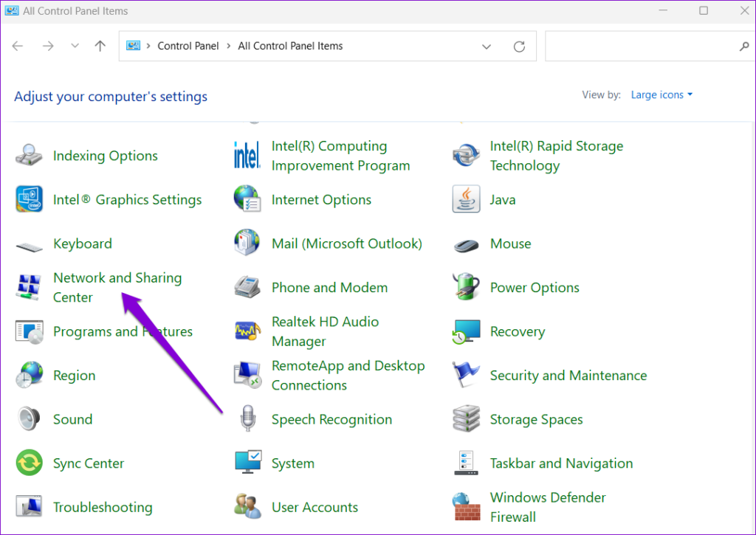The width and height of the screenshot is (756, 535).
Task: Open the Speech Recognition microphone icon
Action: coord(247,418)
